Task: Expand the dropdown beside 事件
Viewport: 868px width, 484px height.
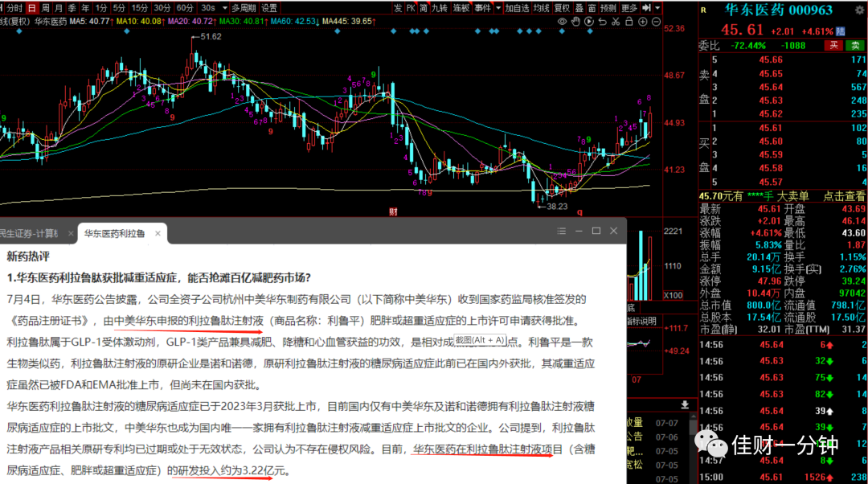Action: (x=498, y=8)
